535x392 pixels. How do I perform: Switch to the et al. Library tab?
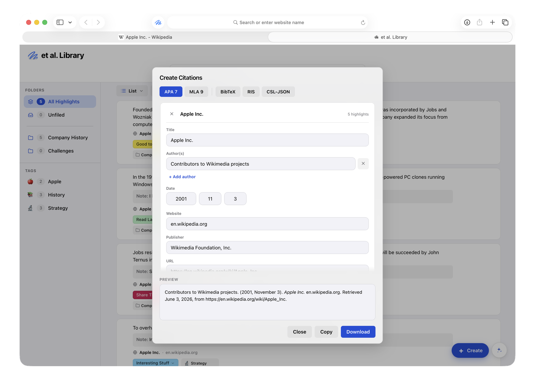pos(390,37)
